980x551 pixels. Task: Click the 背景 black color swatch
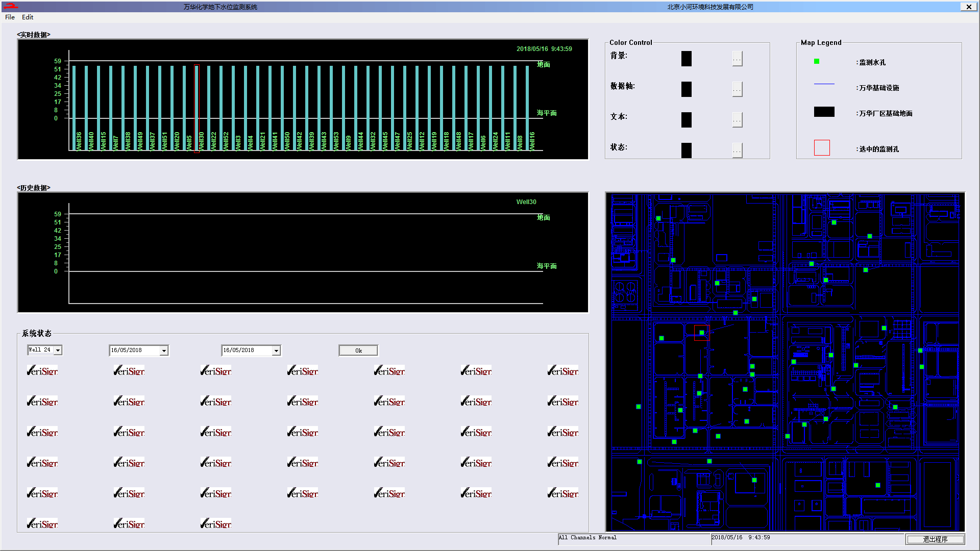coord(687,59)
